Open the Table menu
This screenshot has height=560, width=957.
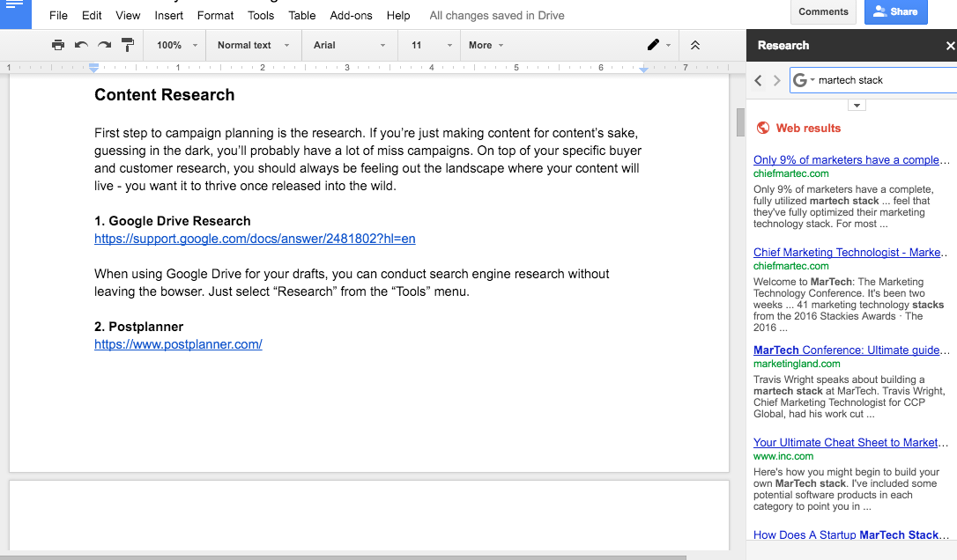302,15
